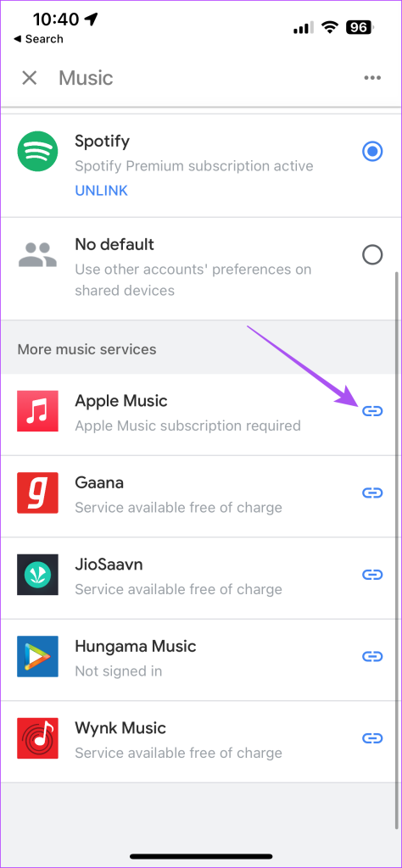Image resolution: width=402 pixels, height=868 pixels.
Task: Tap the Wynk Music service row title
Action: (120, 727)
